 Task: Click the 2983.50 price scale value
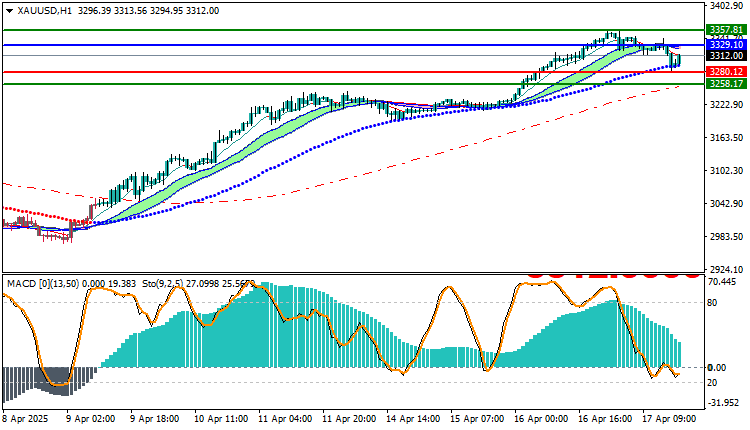point(727,237)
